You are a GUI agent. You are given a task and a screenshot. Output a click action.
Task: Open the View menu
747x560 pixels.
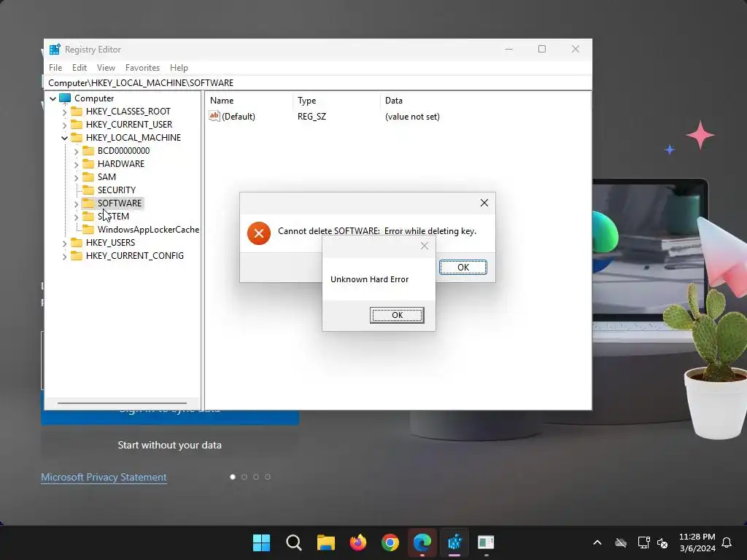click(x=106, y=68)
